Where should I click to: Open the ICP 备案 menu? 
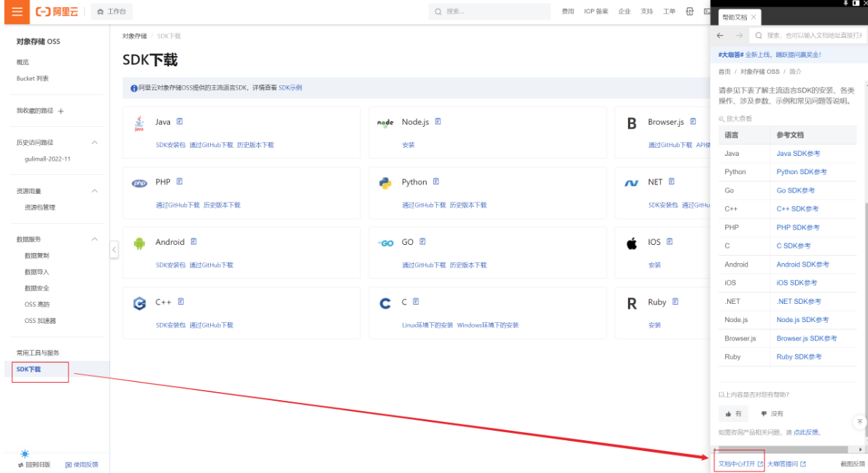tap(596, 12)
